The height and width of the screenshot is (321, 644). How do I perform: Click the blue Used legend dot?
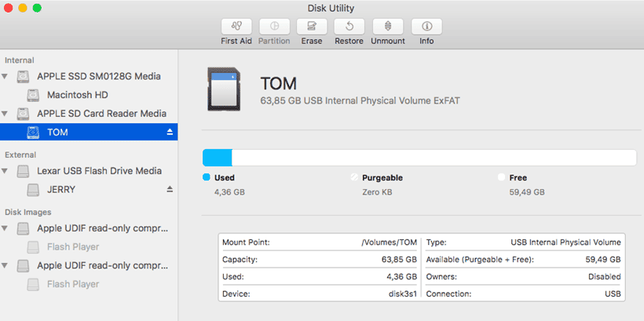[x=207, y=177]
